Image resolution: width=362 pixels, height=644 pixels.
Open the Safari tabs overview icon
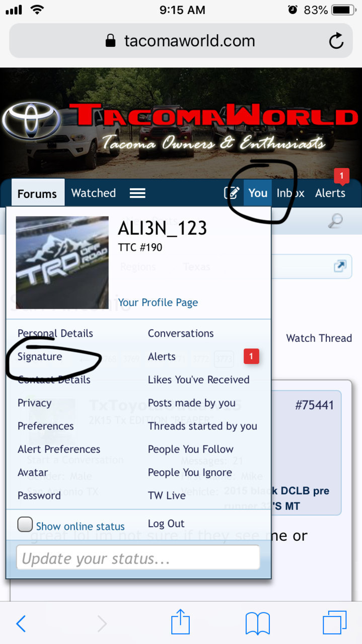[x=335, y=623]
